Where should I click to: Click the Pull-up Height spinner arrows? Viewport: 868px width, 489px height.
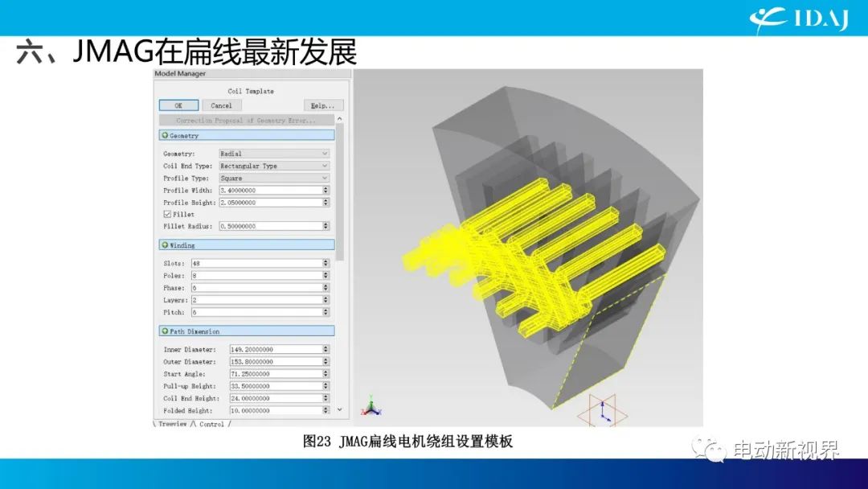point(325,386)
